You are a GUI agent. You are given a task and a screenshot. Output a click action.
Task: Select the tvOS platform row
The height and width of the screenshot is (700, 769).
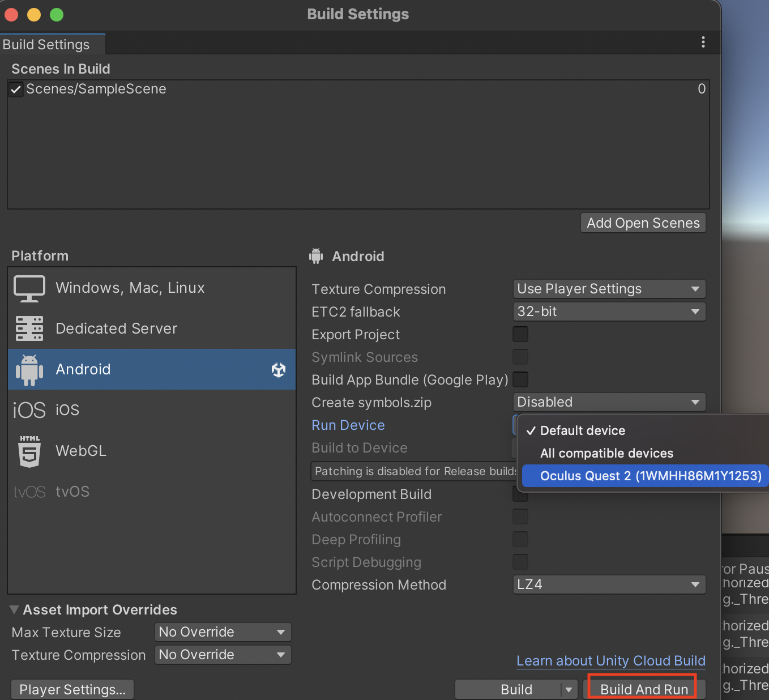point(152,492)
